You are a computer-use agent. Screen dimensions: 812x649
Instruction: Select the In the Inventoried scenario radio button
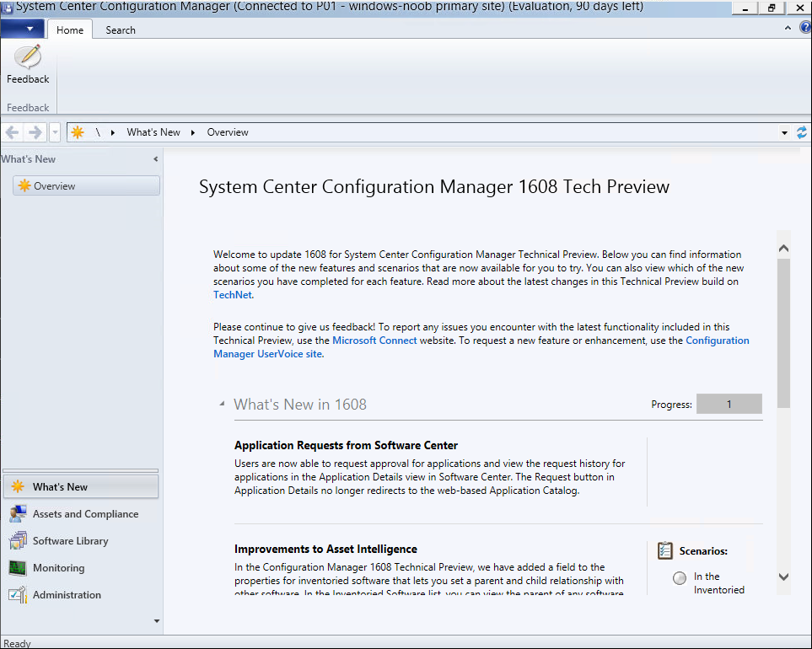(680, 577)
